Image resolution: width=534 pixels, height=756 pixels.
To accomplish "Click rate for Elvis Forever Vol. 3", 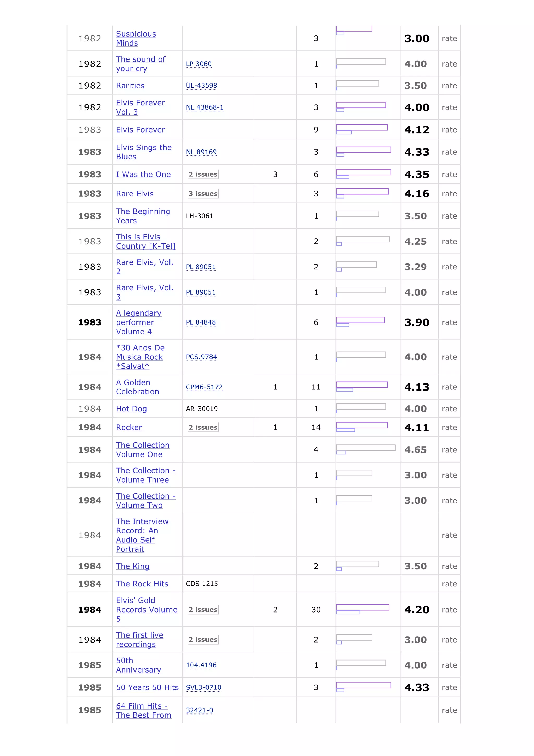I will [x=449, y=107].
